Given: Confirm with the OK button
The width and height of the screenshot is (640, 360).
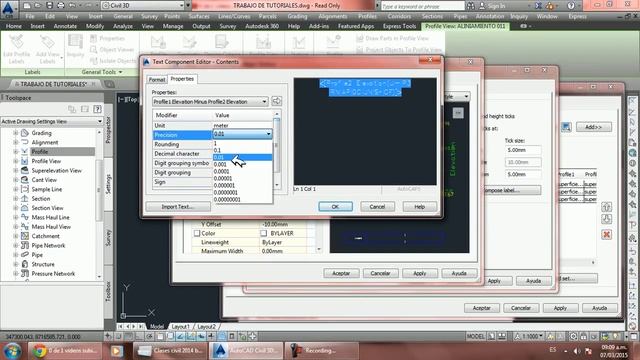Looking at the screenshot, I should pos(336,207).
